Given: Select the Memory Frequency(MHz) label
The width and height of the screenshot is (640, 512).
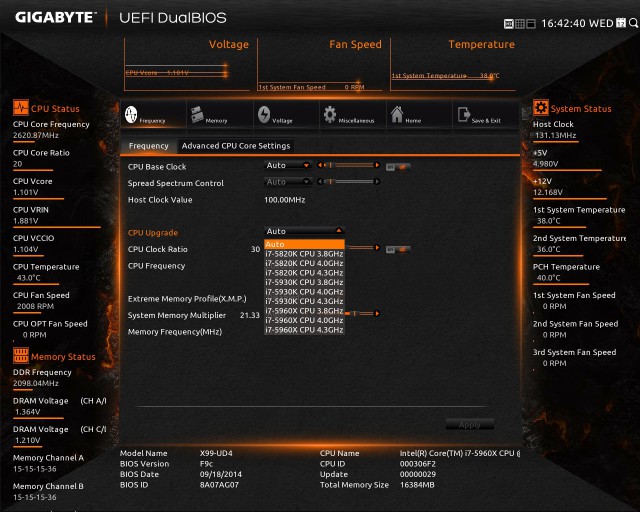Looking at the screenshot, I should (x=175, y=332).
